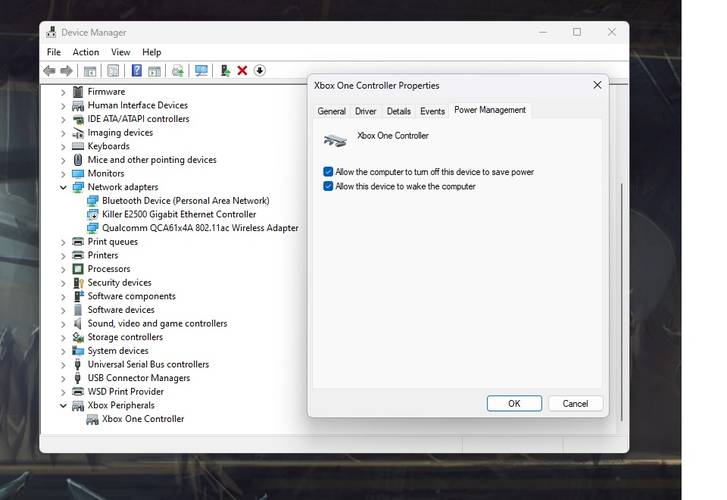Click Scan for hardware changes monitor icon
Image resolution: width=727 pixels, height=500 pixels.
201,71
